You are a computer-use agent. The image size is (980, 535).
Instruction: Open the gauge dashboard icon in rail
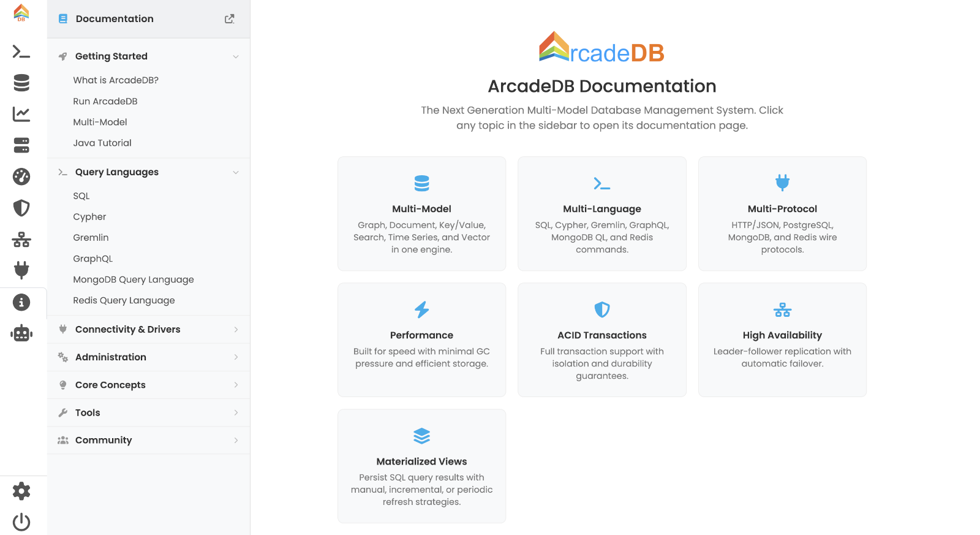click(21, 176)
